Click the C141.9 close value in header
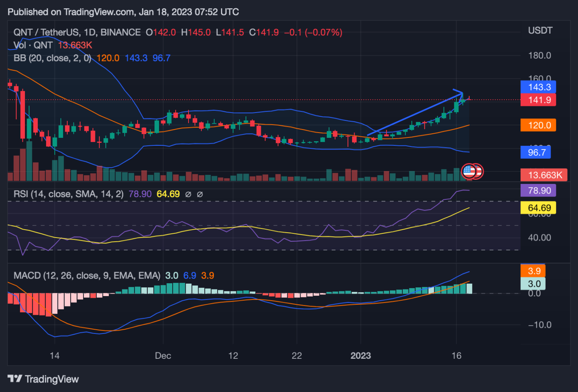Viewport: 578px width, 392px height. point(264,32)
